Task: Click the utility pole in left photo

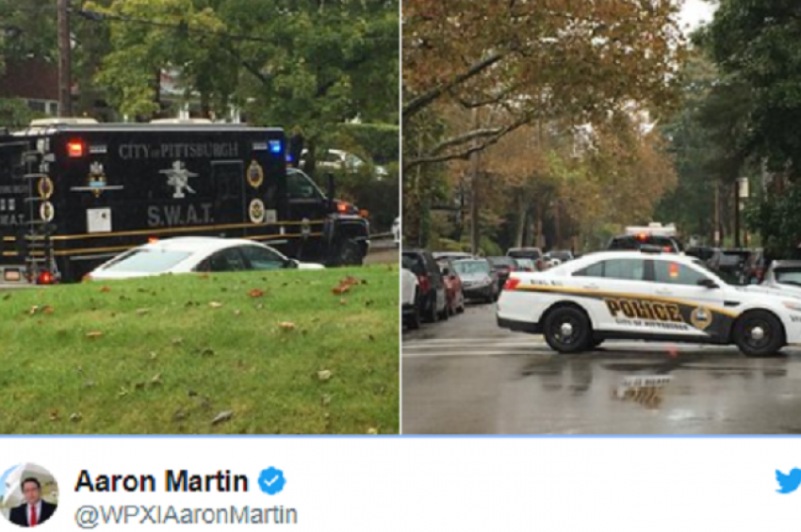Action: tap(64, 58)
